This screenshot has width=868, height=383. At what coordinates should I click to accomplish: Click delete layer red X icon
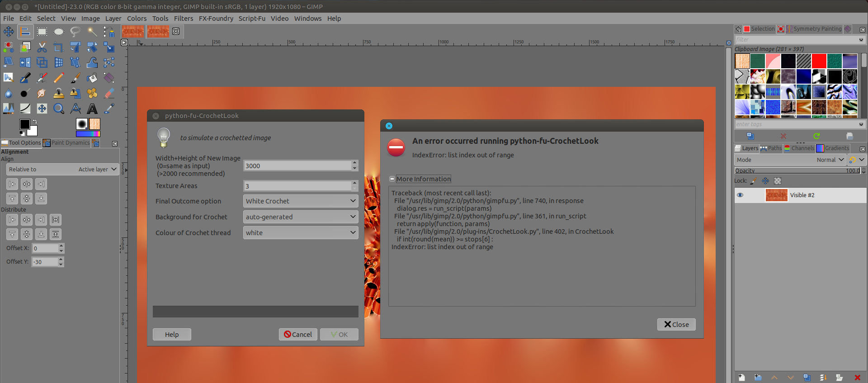pyautogui.click(x=857, y=378)
